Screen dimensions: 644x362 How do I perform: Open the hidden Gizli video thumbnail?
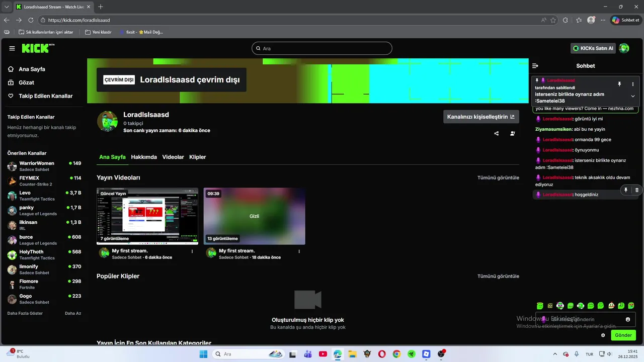click(255, 216)
